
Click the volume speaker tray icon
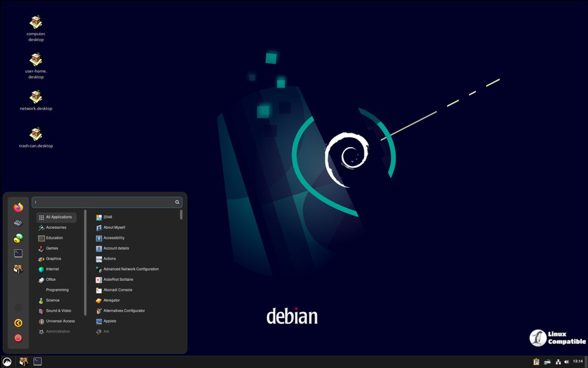tap(567, 362)
